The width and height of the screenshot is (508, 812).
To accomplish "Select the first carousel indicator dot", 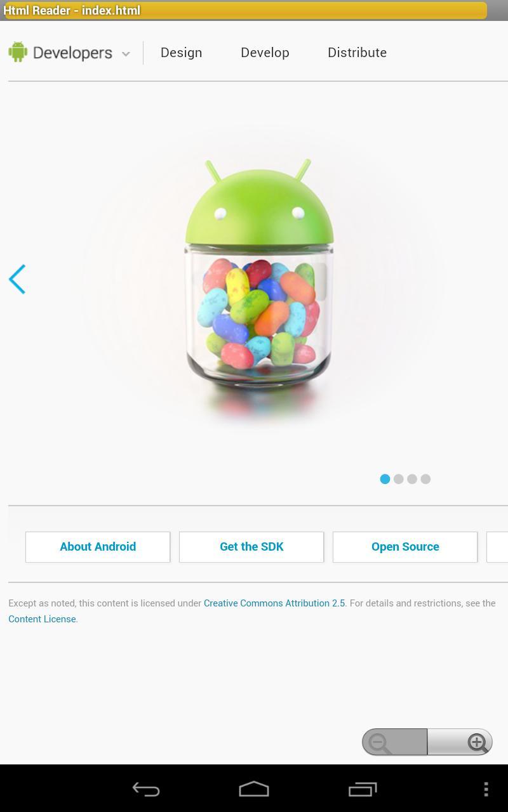I will click(385, 479).
